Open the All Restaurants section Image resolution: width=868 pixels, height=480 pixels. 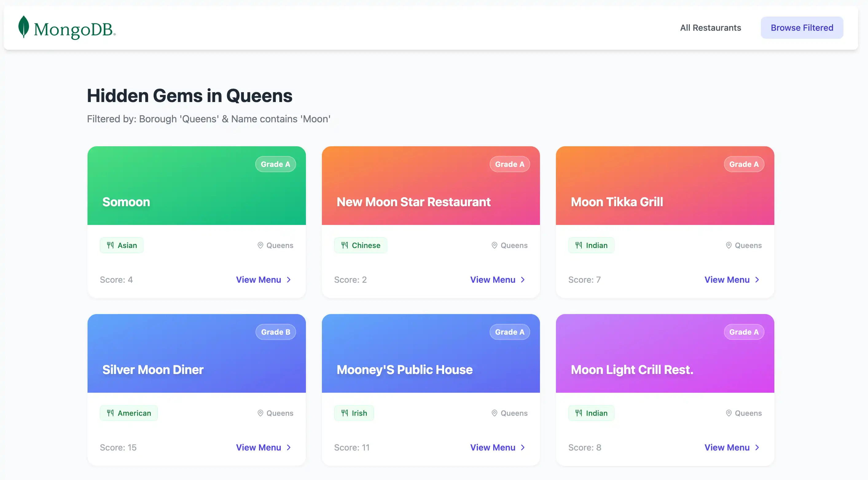(711, 28)
